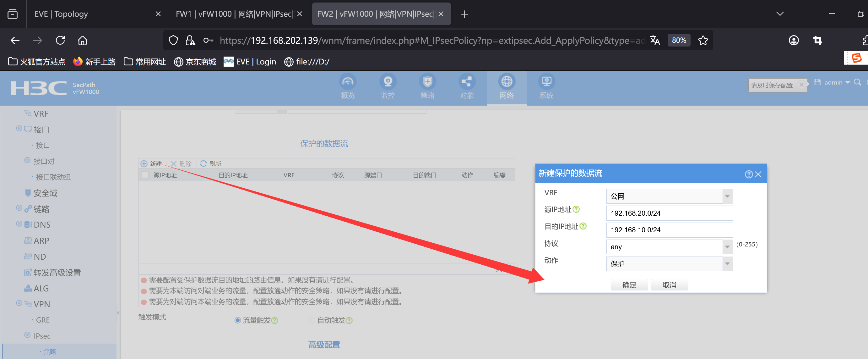Select 自动触发 radio button
This screenshot has height=359, width=868.
[312, 320]
